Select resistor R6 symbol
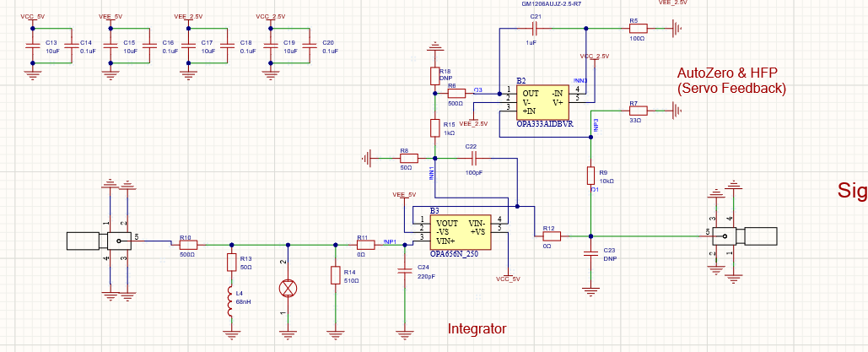This screenshot has width=868, height=352. click(456, 93)
